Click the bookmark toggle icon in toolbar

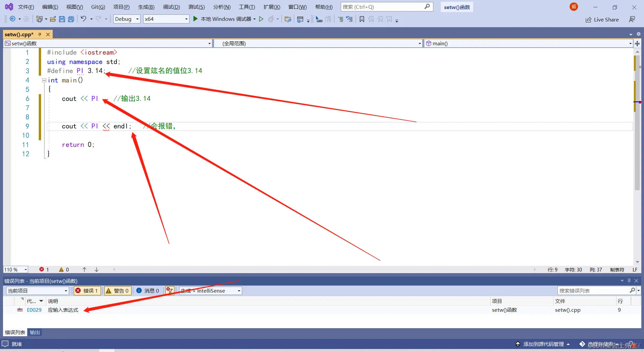click(x=362, y=19)
